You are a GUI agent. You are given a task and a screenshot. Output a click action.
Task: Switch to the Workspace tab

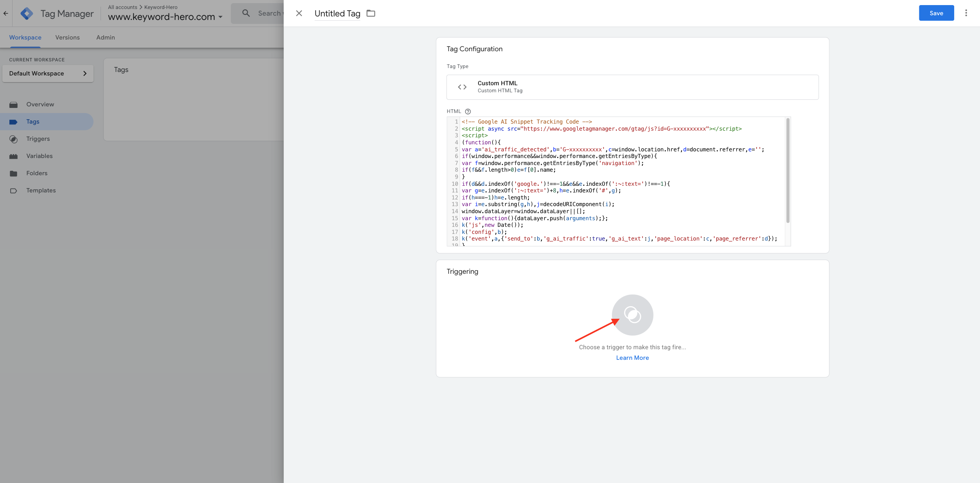click(x=25, y=38)
